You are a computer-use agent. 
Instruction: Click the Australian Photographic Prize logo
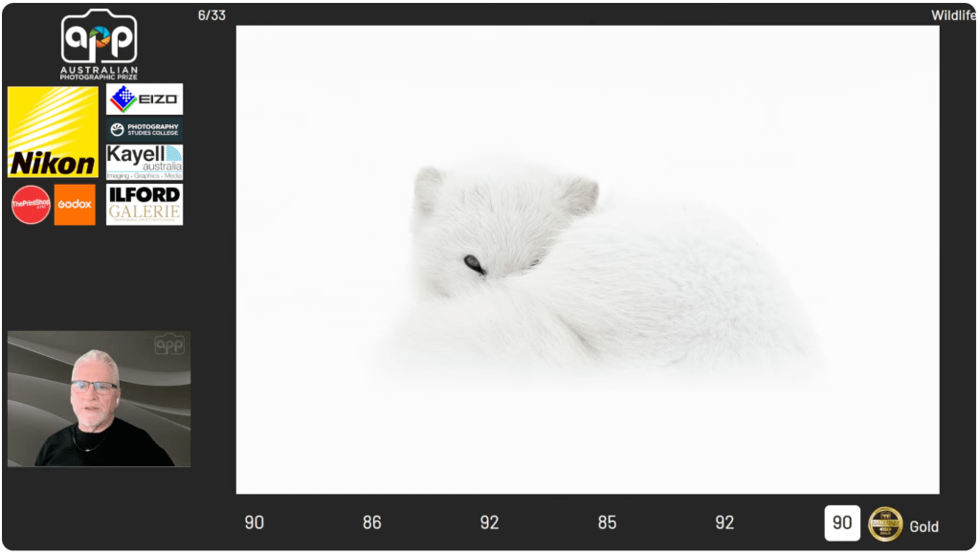[x=100, y=45]
